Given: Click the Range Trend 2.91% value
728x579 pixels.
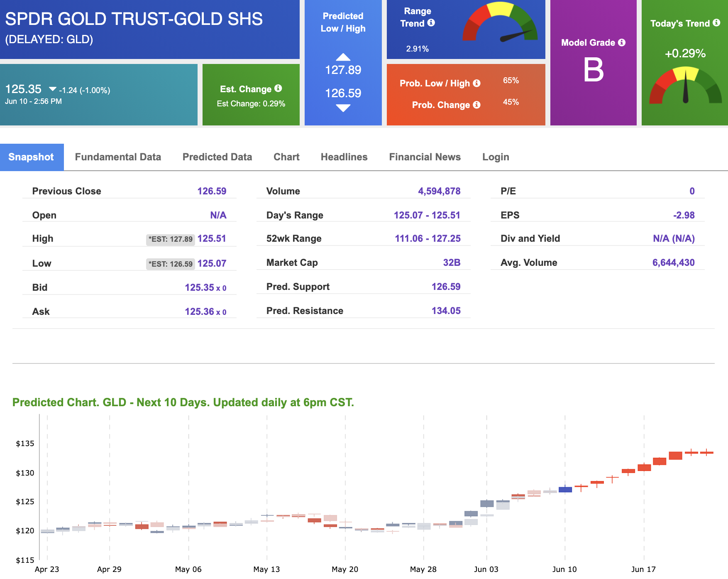Looking at the screenshot, I should click(417, 49).
